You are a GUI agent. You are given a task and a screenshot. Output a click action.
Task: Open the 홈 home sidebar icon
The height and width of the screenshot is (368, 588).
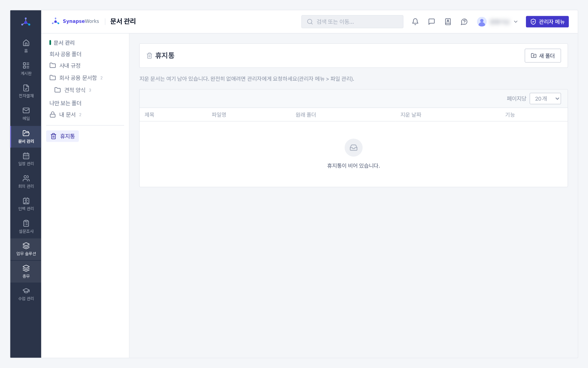pyautogui.click(x=26, y=46)
